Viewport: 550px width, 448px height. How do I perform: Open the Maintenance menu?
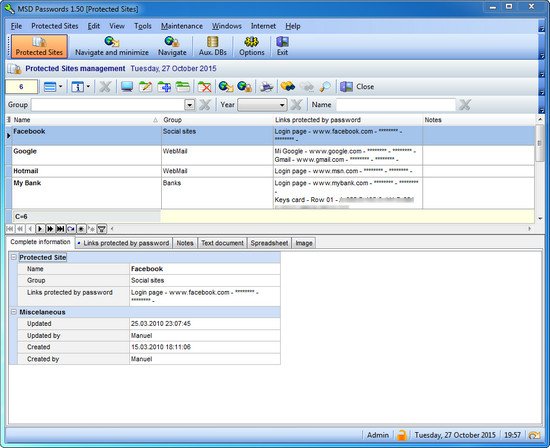click(182, 26)
